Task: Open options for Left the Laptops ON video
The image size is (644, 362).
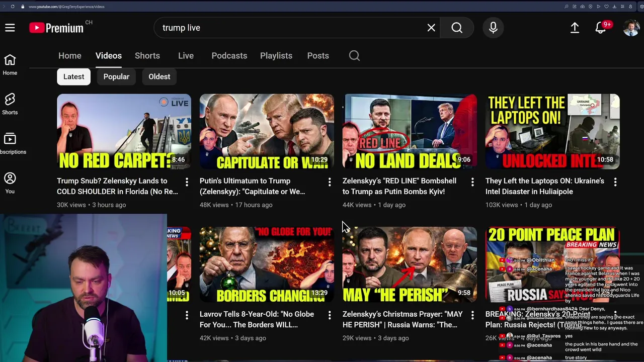Action: tap(615, 182)
